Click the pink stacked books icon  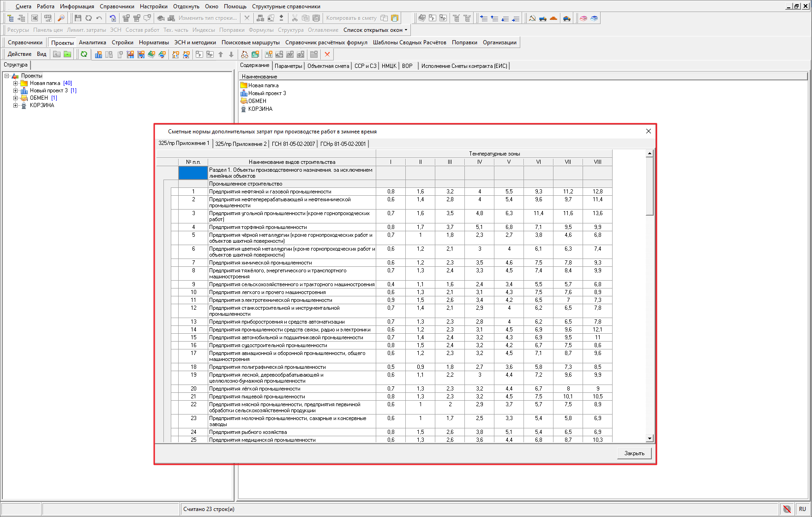tap(583, 18)
